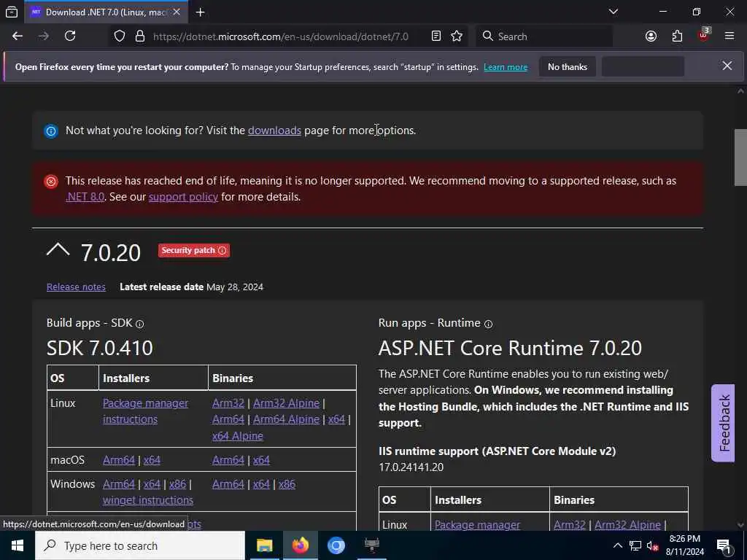Open Firefox tracking protection shield

(120, 36)
